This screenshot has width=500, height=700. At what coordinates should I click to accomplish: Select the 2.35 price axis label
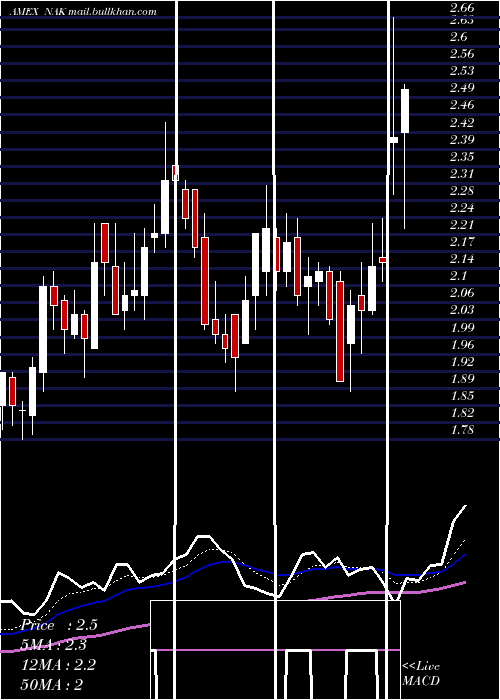pos(462,156)
